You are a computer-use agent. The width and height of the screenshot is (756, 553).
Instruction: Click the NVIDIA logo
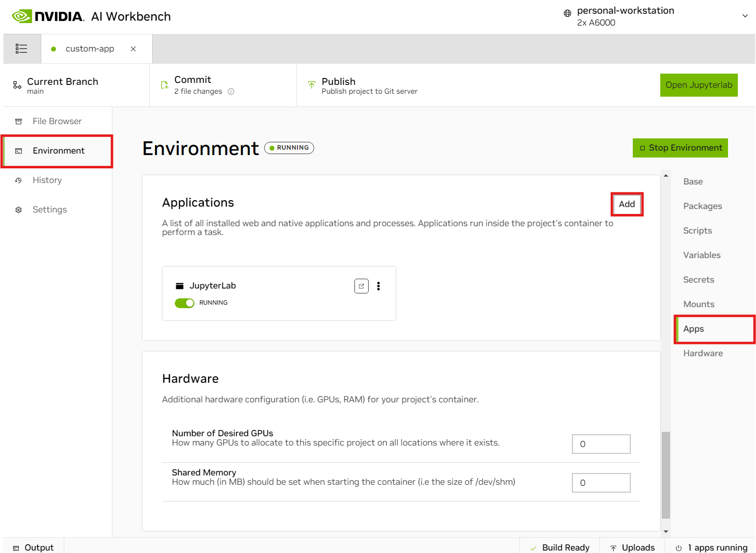click(x=48, y=16)
